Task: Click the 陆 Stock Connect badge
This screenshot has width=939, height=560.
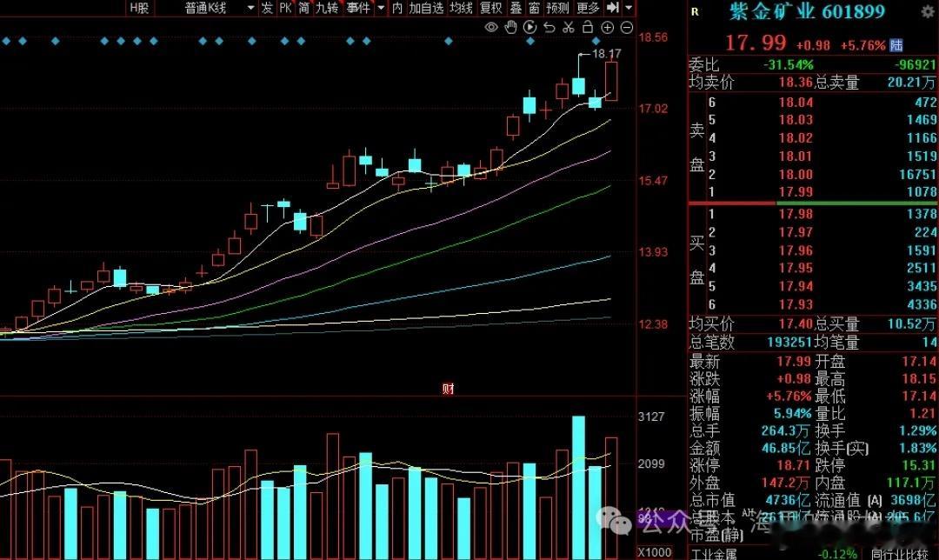Action: point(896,45)
